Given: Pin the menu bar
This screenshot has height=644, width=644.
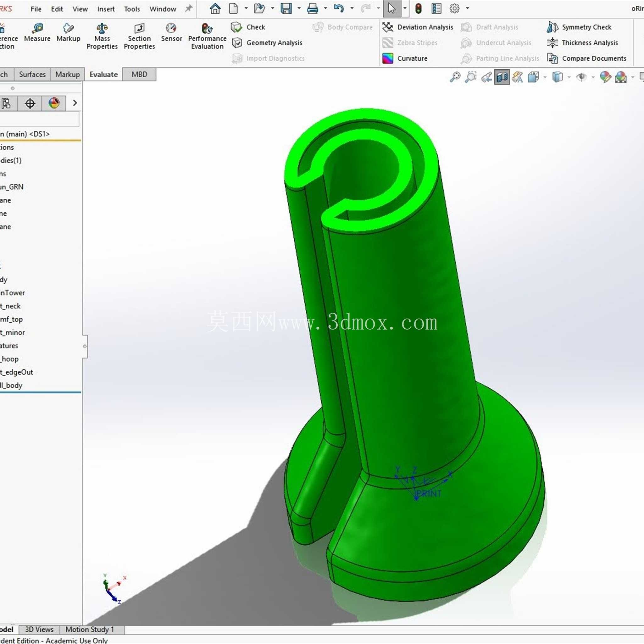Looking at the screenshot, I should (x=189, y=8).
